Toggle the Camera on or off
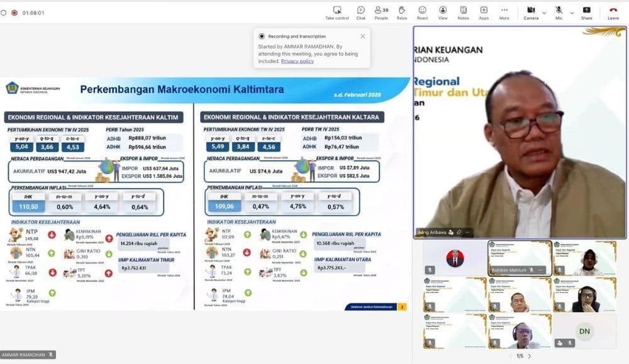The width and height of the screenshot is (629, 364). [531, 13]
